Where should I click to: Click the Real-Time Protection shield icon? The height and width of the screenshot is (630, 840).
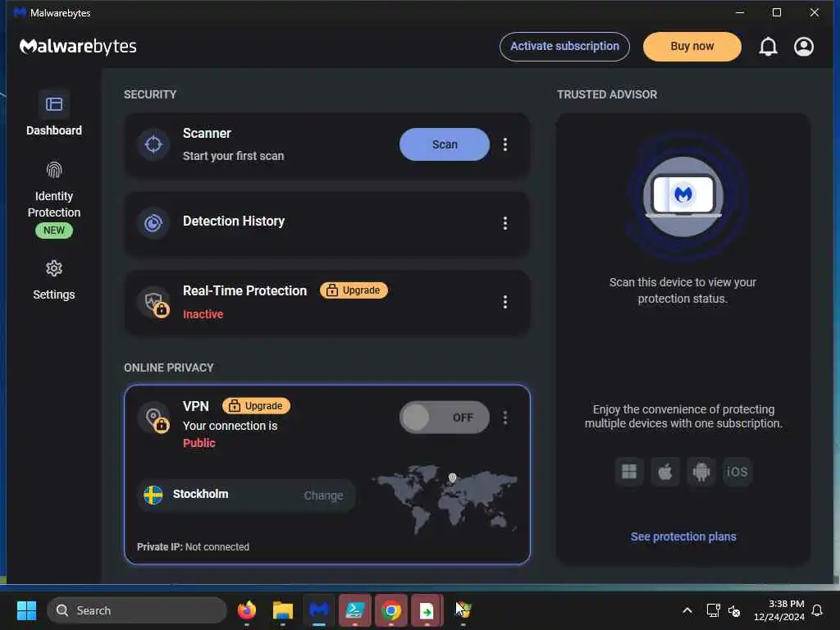click(x=153, y=302)
